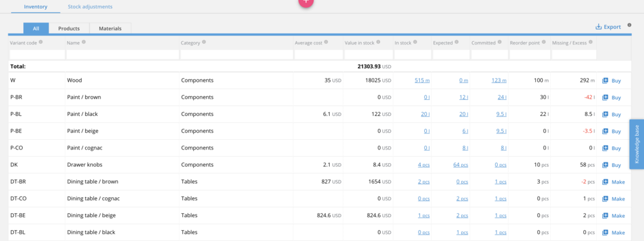Click info icon beside Average cost header
This screenshot has width=644, height=241.
point(326,42)
